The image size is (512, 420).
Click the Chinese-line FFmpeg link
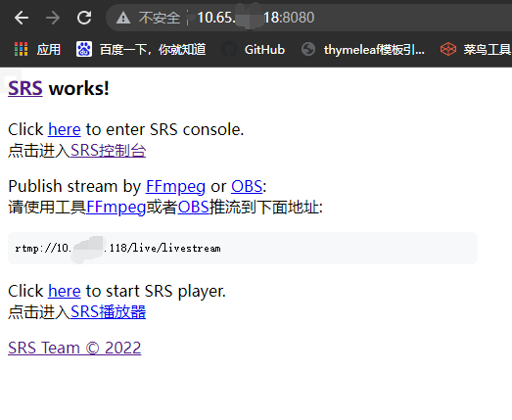tap(116, 207)
